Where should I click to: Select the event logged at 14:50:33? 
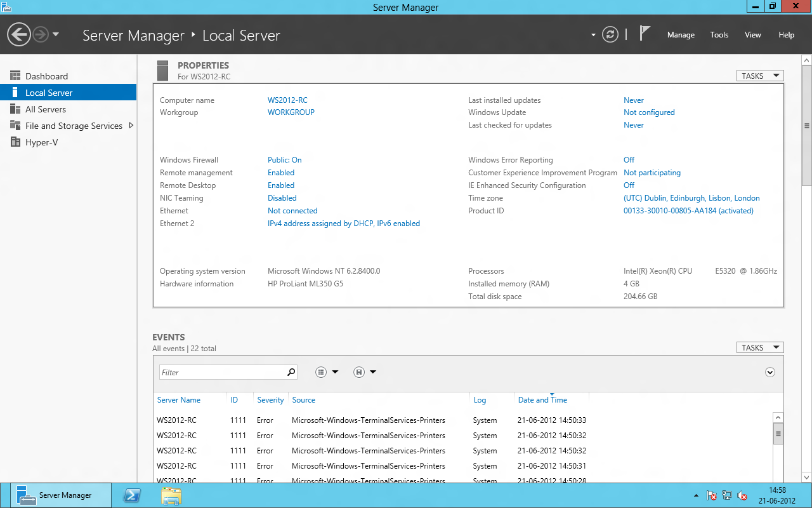point(463,420)
